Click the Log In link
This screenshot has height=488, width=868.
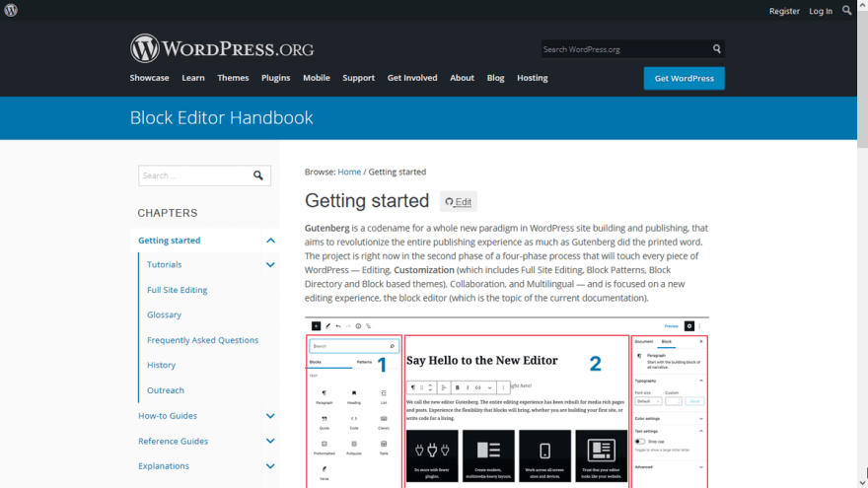[821, 11]
